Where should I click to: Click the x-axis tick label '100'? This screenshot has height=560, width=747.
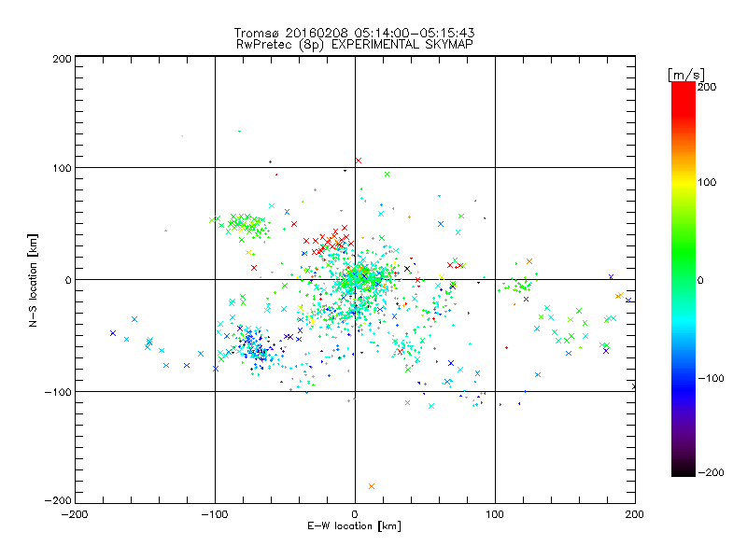pos(495,514)
